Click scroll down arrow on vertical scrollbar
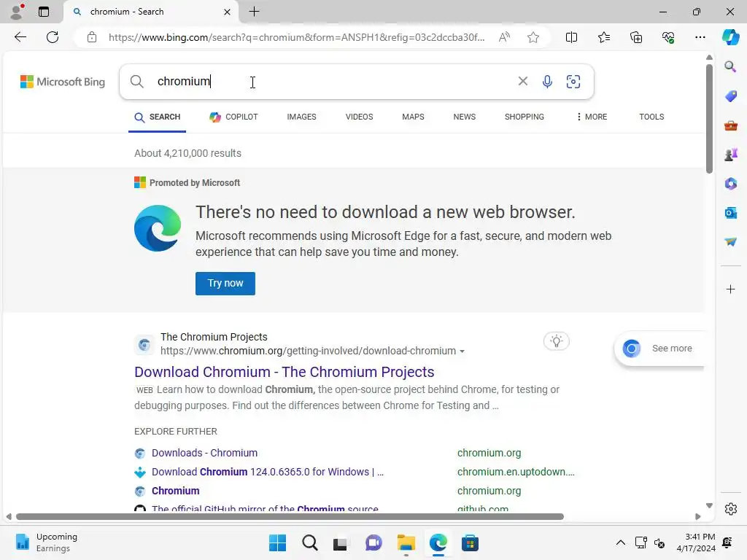 tap(709, 505)
